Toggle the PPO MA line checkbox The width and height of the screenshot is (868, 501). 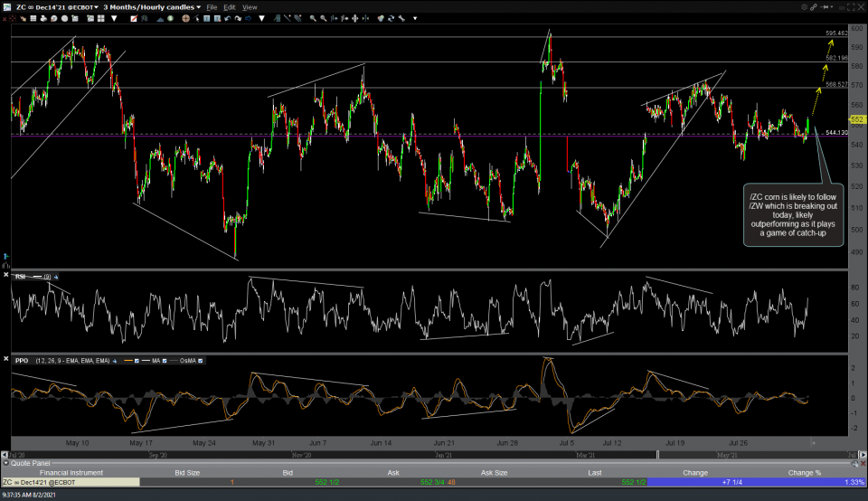click(x=165, y=361)
